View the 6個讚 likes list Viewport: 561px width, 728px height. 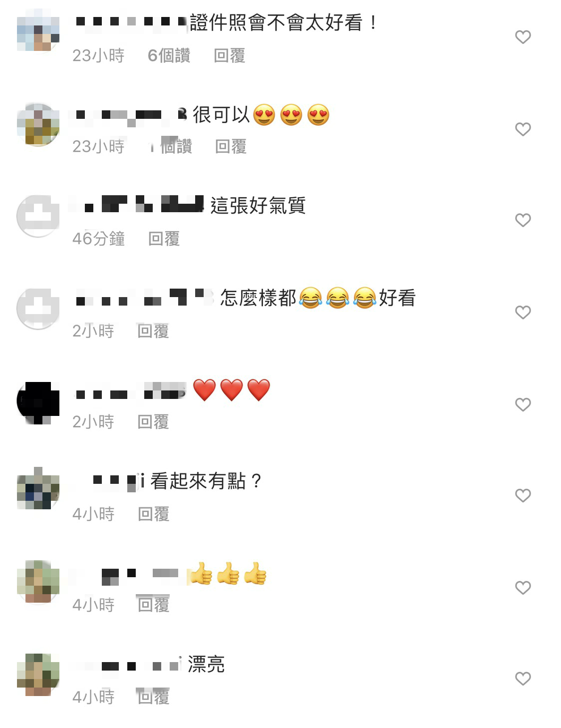point(169,55)
